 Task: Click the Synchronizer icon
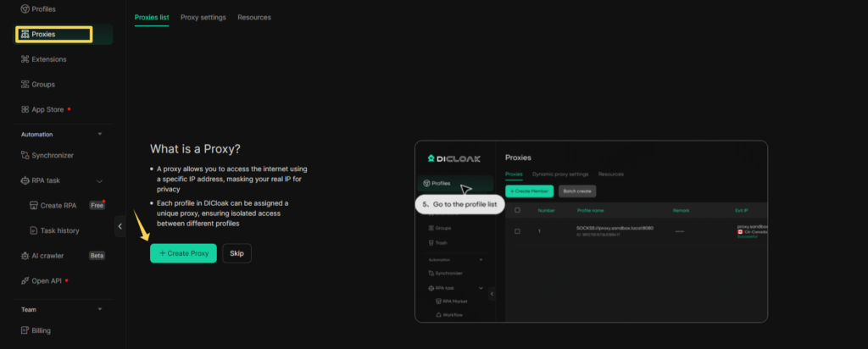point(25,156)
